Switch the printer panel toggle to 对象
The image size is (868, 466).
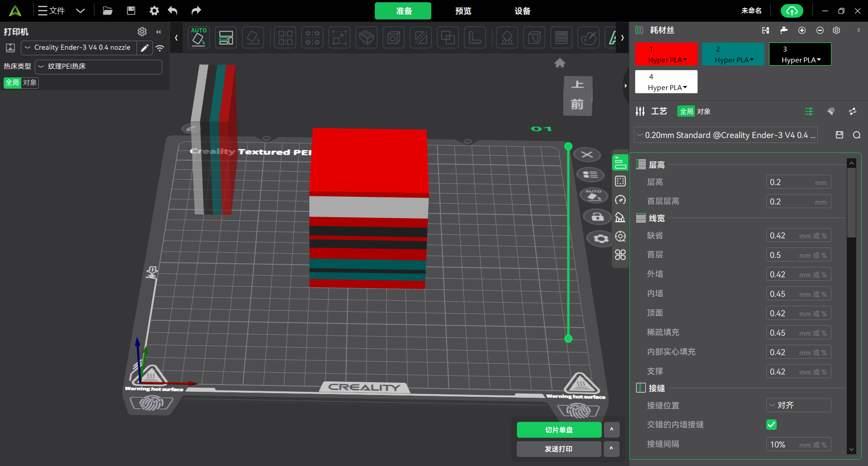pos(30,83)
